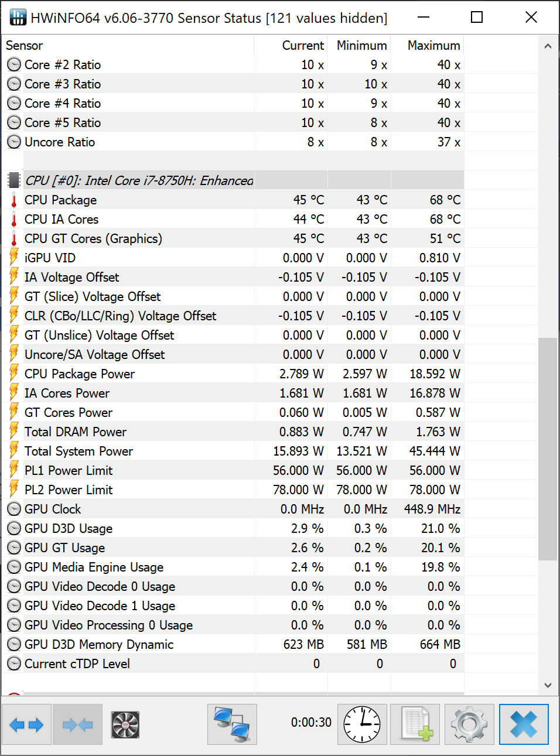Click the thermometer icon for CPU IA Cores
Screen dimensions: 560x756
(14, 219)
